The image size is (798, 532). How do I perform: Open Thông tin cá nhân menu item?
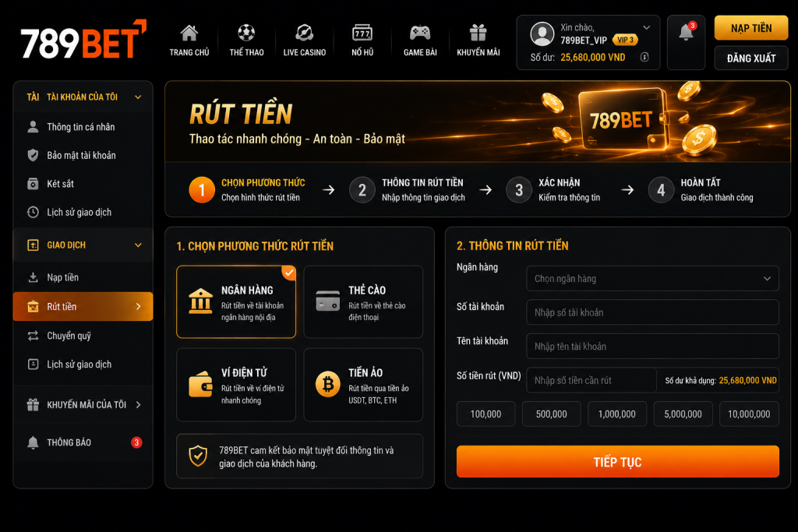coord(83,127)
